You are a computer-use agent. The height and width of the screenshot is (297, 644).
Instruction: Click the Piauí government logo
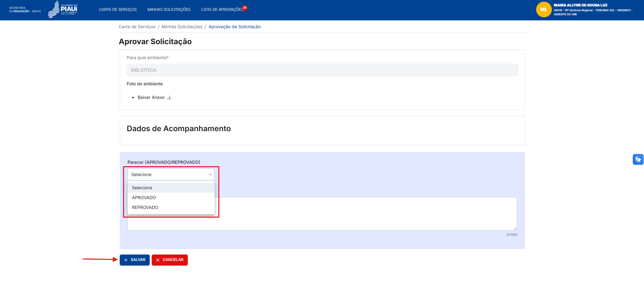click(x=63, y=10)
